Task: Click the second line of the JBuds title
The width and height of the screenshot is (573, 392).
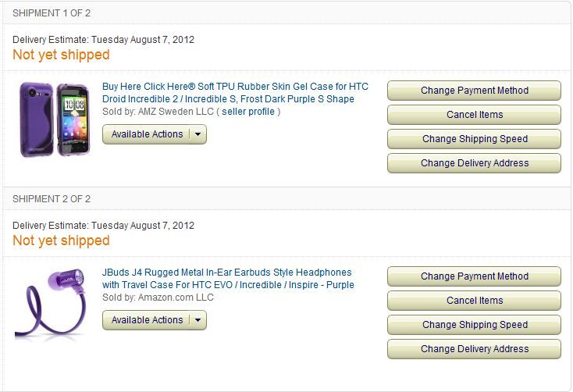Action: point(228,285)
